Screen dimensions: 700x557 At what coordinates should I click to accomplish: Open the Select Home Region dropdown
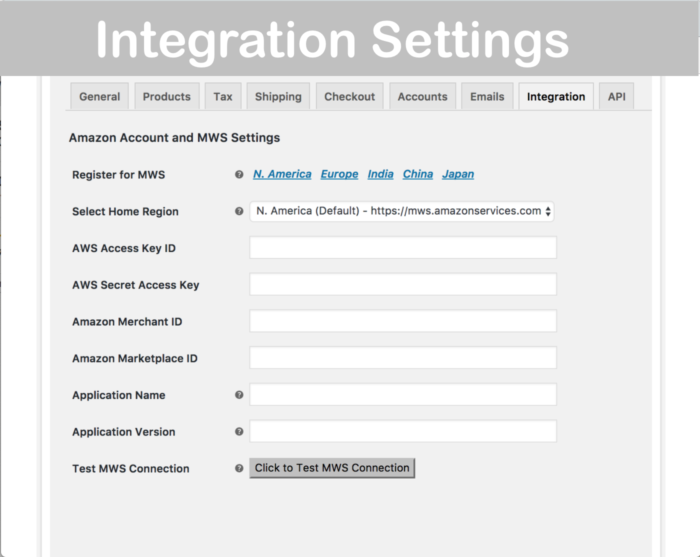coord(402,211)
